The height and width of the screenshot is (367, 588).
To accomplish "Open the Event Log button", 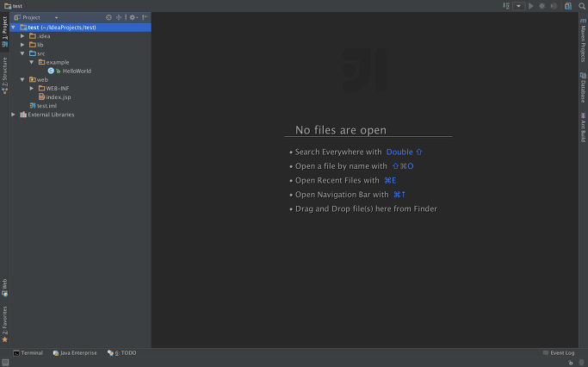I will [x=559, y=353].
